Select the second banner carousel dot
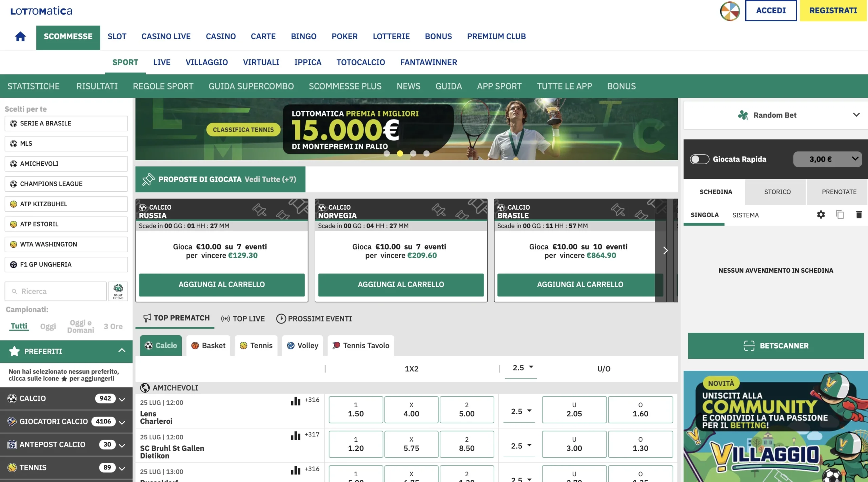 coord(400,153)
